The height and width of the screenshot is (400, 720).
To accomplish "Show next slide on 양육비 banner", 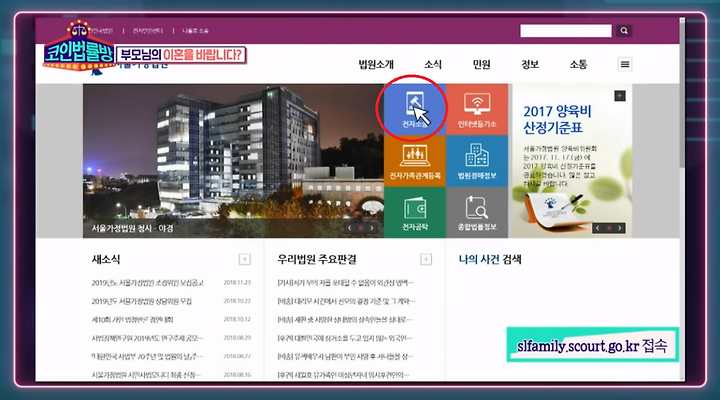I will point(619,228).
